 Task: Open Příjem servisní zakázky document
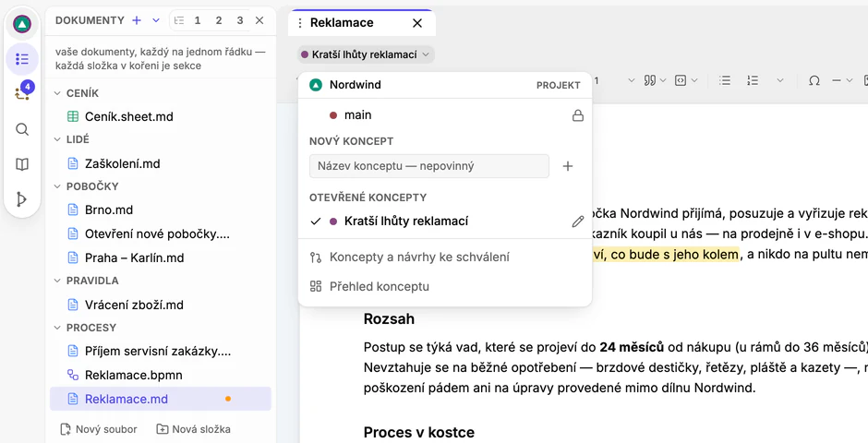click(x=161, y=352)
